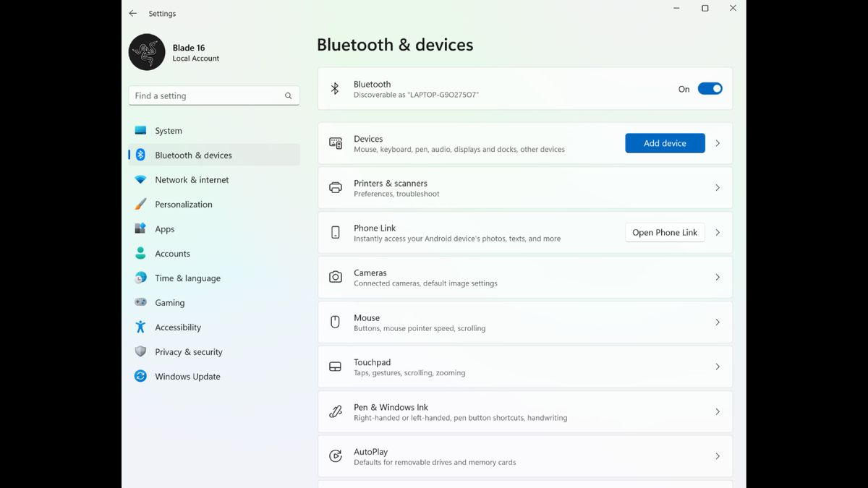Select the Gaming controller icon

click(x=140, y=302)
